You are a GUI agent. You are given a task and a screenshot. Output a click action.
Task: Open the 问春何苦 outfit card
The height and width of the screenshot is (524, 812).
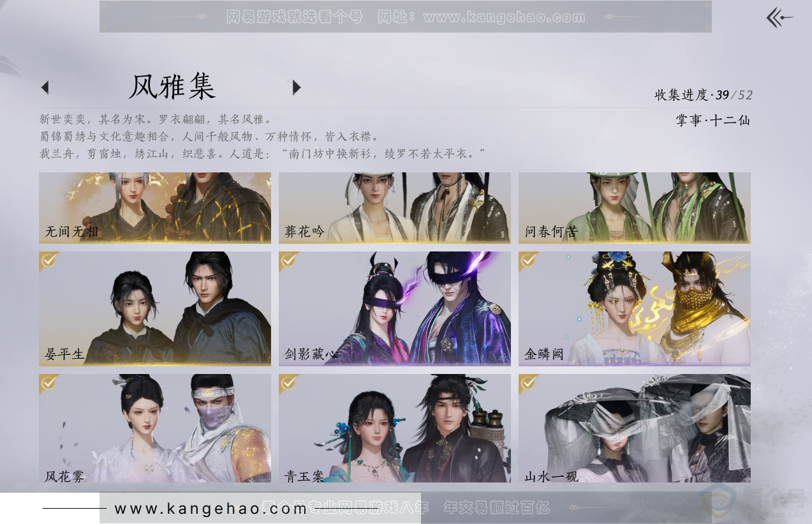click(635, 207)
